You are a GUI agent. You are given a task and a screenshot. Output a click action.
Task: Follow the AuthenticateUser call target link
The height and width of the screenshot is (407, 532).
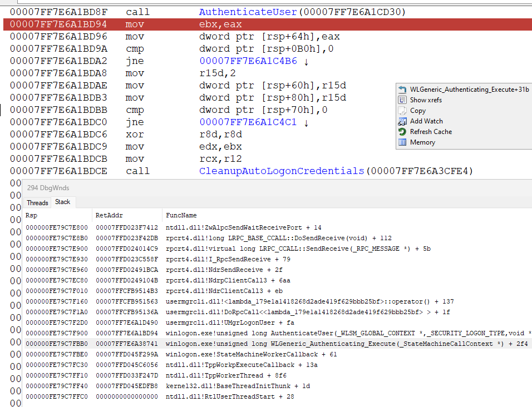coord(248,12)
